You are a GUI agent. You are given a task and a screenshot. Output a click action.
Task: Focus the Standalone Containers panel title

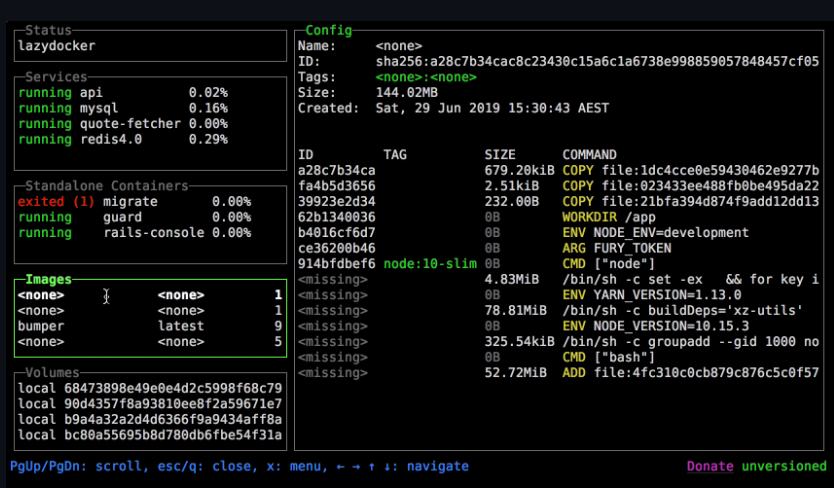click(107, 186)
